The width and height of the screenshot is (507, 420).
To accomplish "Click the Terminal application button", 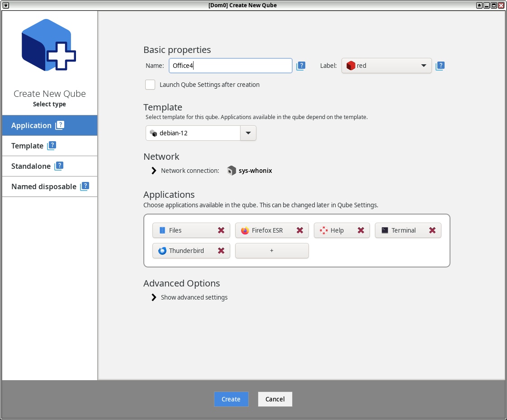I will [408, 230].
